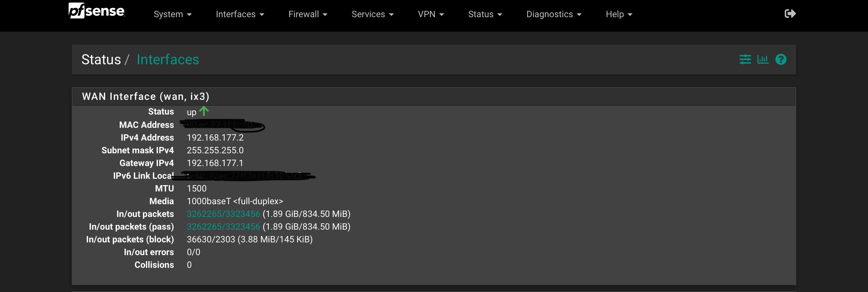This screenshot has width=868, height=292.
Task: Expand the Interfaces menu
Action: [x=240, y=14]
